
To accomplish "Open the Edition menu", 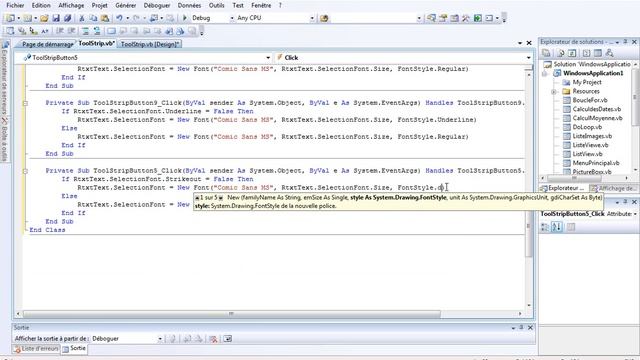I will tap(41, 5).
